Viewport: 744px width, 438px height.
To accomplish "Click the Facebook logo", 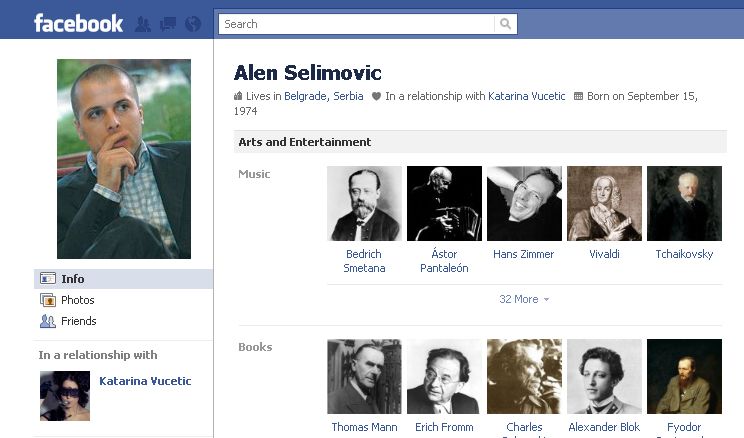I will click(78, 23).
